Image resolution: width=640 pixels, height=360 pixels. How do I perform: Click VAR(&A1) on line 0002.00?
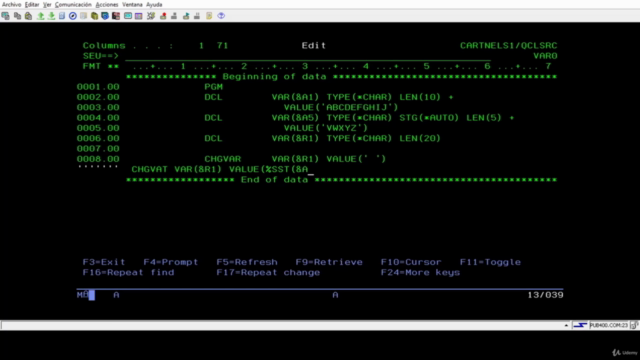pos(295,97)
